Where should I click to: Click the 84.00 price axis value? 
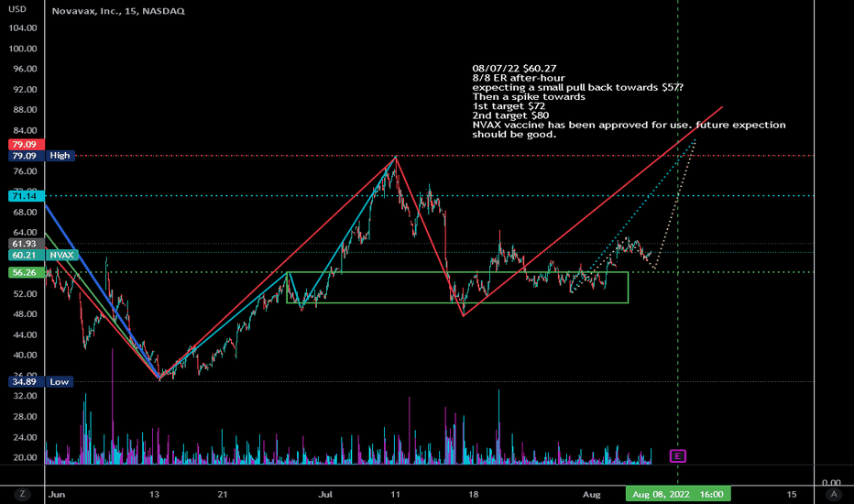click(25, 130)
